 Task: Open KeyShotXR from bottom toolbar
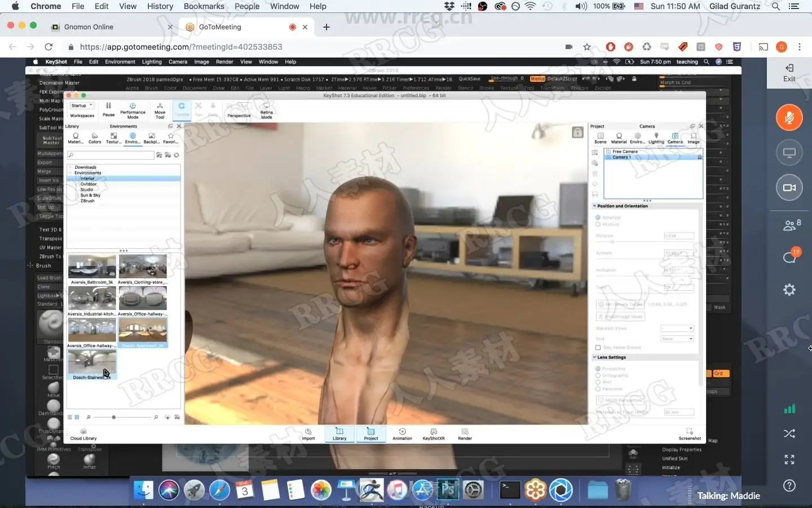434,434
